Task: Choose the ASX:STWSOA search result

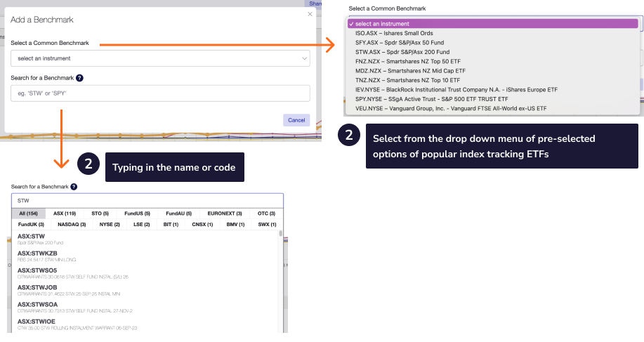Action: point(145,307)
